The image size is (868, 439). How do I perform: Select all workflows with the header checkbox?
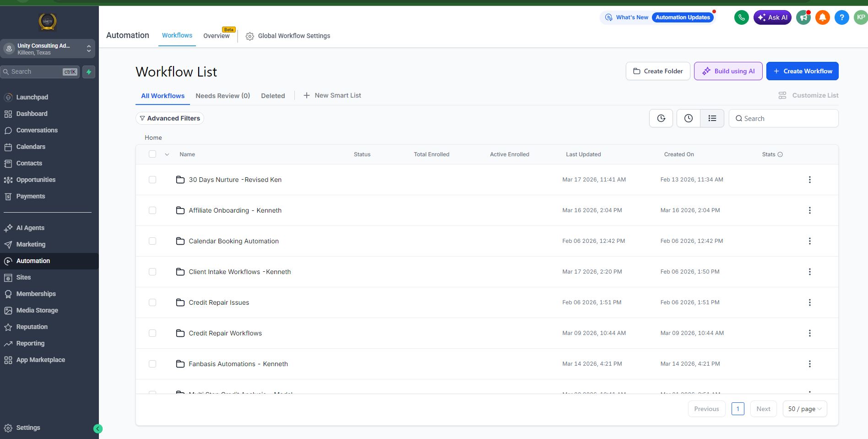[x=152, y=154]
